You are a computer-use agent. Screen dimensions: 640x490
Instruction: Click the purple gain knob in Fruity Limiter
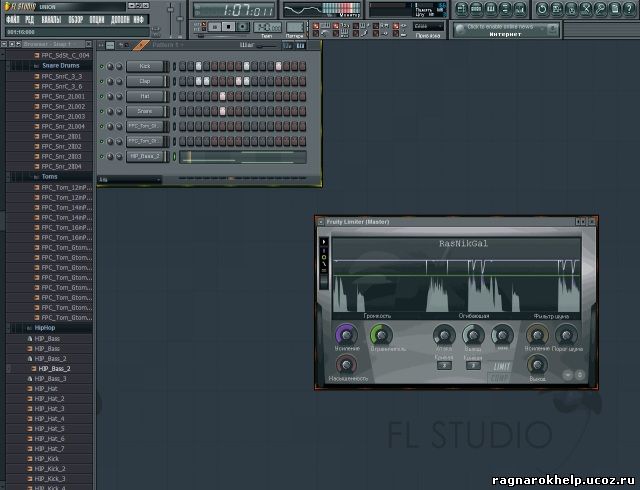pos(346,336)
